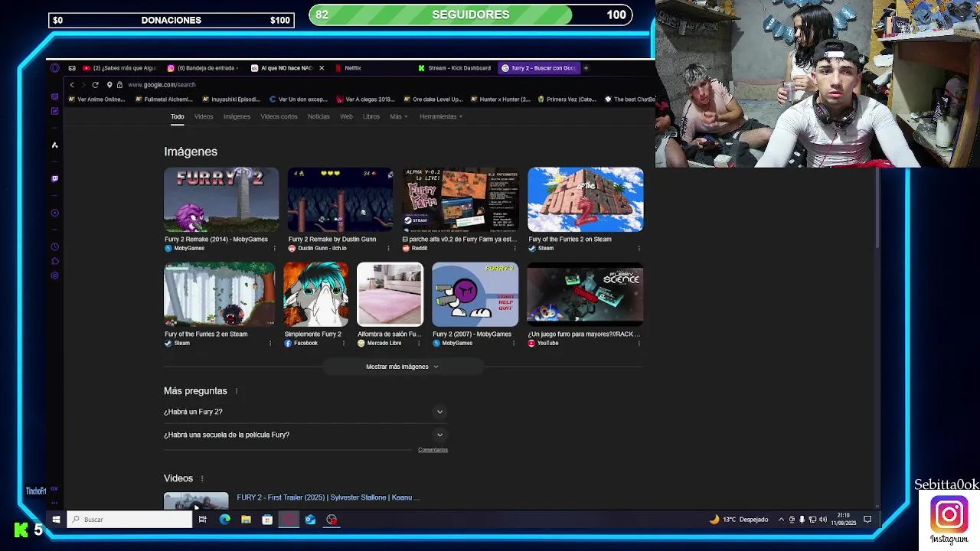Open the Más search filter dropdown

[398, 116]
